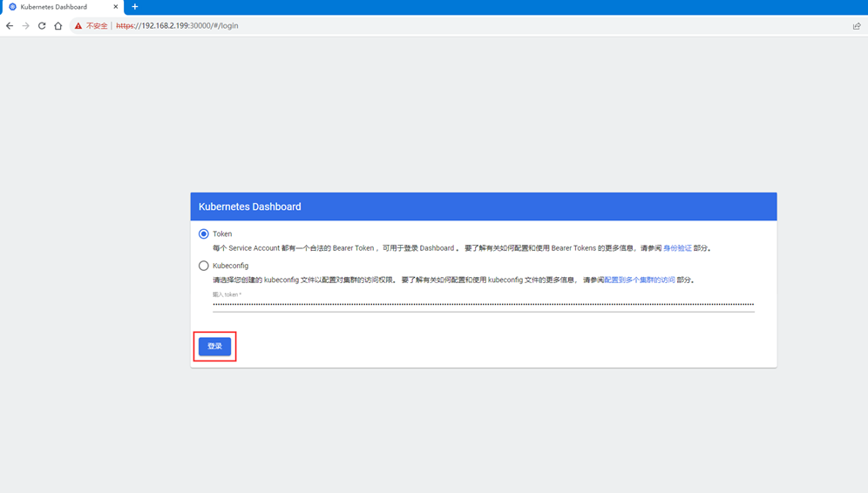The width and height of the screenshot is (868, 493).
Task: Open a new tab with plus icon
Action: tap(134, 7)
